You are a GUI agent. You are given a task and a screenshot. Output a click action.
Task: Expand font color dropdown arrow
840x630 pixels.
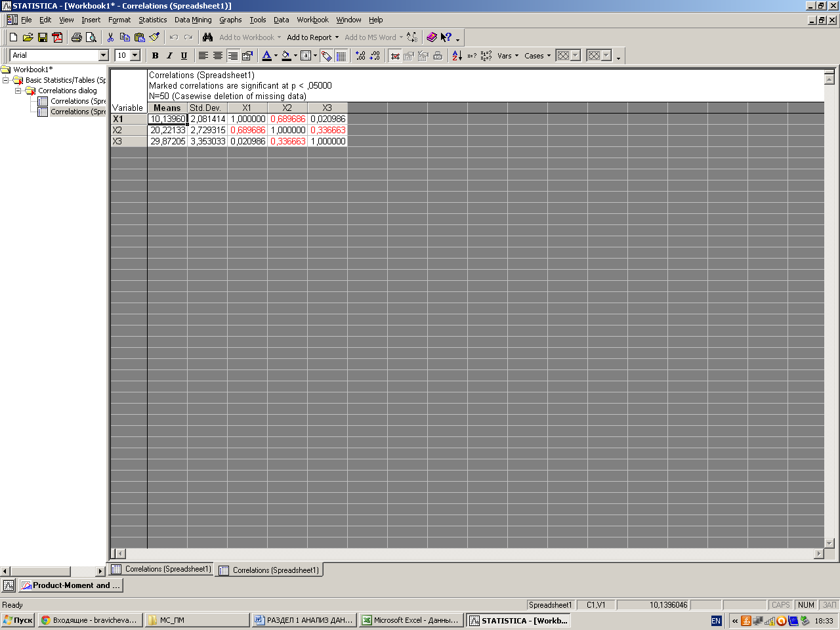click(x=276, y=56)
